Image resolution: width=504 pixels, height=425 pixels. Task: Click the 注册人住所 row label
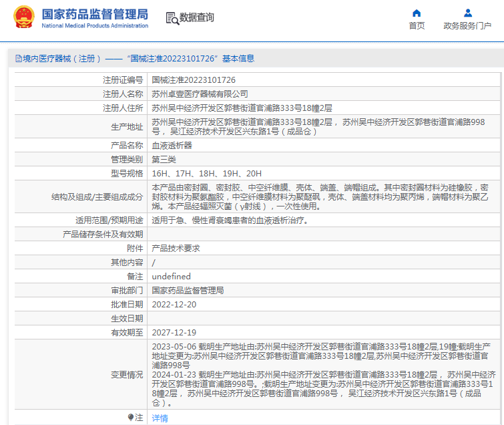tap(123, 108)
